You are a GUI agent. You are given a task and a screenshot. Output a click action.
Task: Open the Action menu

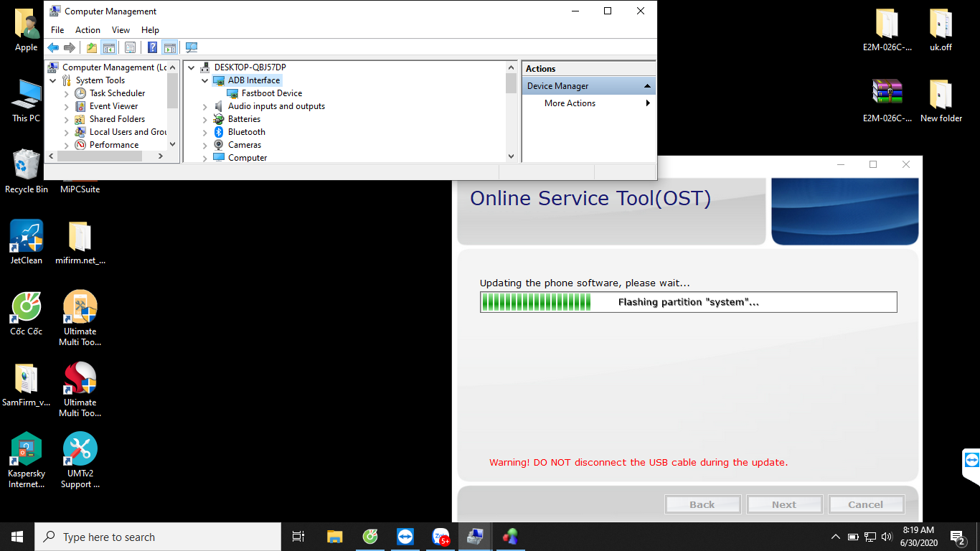coord(88,30)
